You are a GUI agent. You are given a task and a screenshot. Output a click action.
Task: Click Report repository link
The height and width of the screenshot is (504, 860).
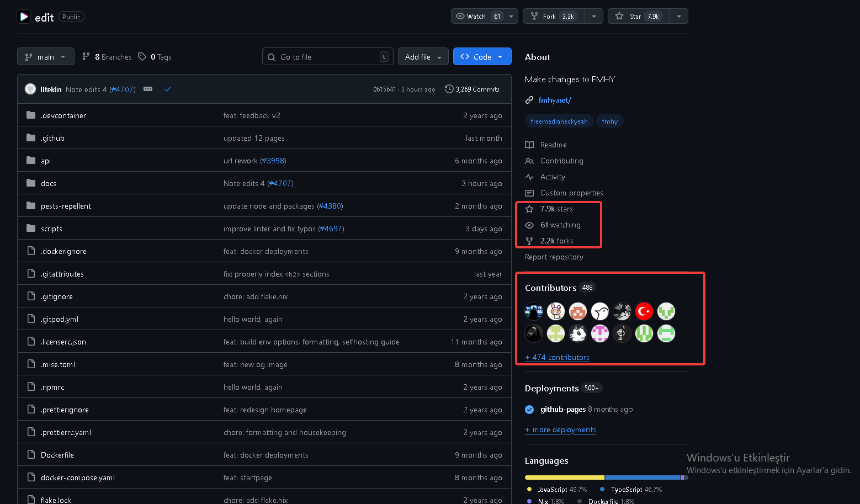554,257
